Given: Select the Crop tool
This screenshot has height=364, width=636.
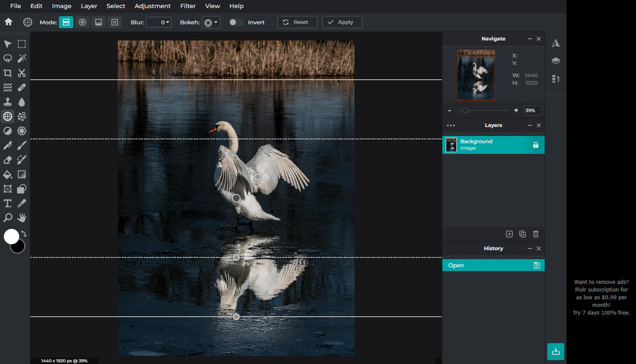Looking at the screenshot, I should point(7,73).
